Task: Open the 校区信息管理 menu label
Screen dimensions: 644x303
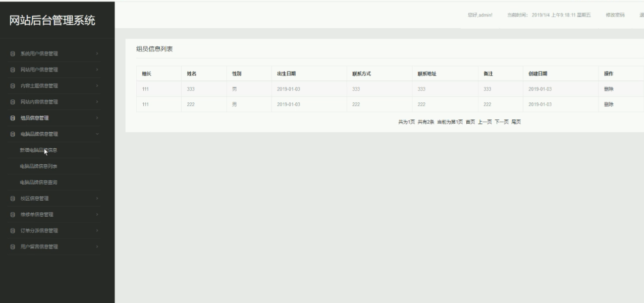Action: pyautogui.click(x=34, y=198)
